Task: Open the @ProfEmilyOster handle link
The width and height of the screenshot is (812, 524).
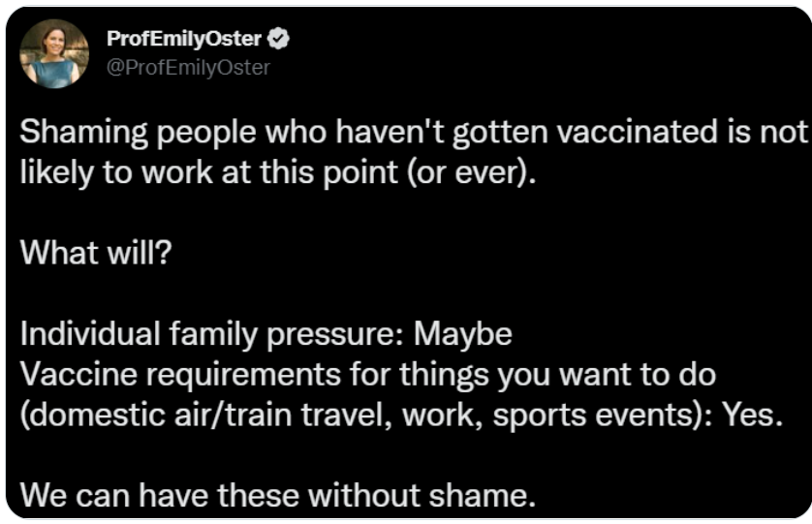Action: [188, 67]
